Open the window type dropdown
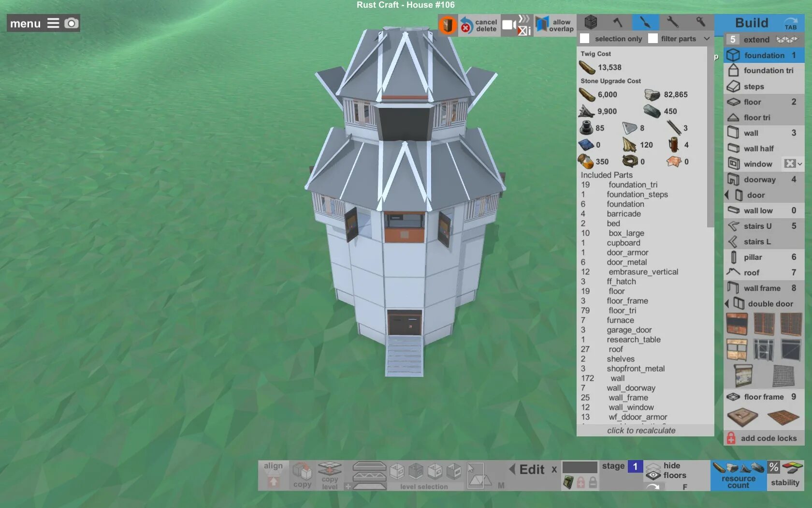 pyautogui.click(x=793, y=164)
